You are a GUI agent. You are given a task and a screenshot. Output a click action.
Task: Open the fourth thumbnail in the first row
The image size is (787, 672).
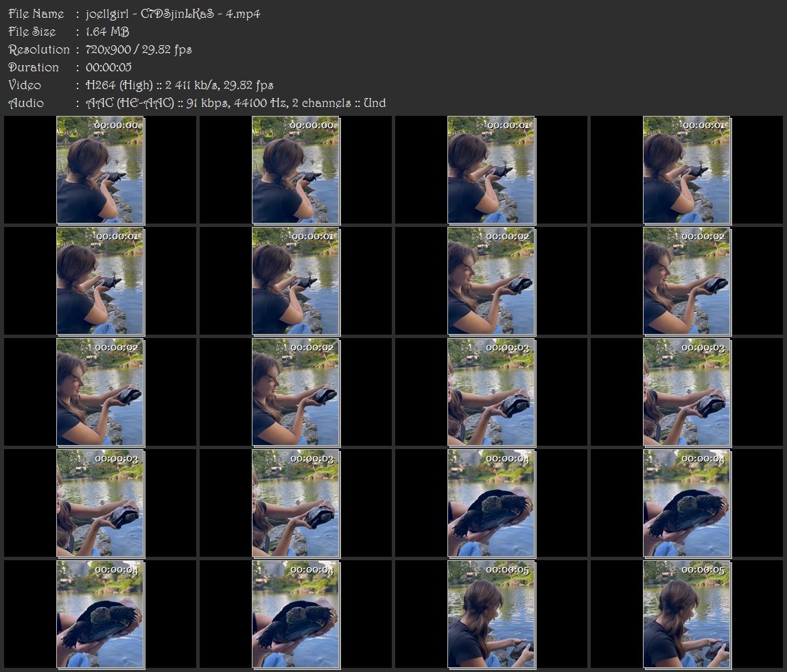[687, 170]
